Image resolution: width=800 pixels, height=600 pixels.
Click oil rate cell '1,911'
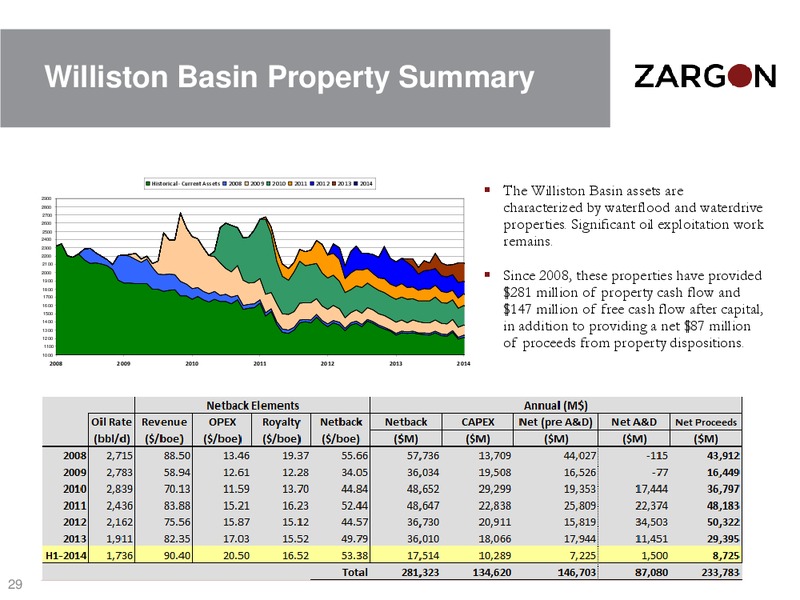point(119,538)
